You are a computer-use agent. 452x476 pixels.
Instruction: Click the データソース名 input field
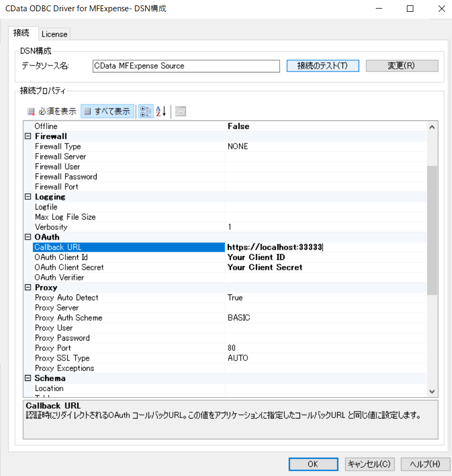coord(185,66)
